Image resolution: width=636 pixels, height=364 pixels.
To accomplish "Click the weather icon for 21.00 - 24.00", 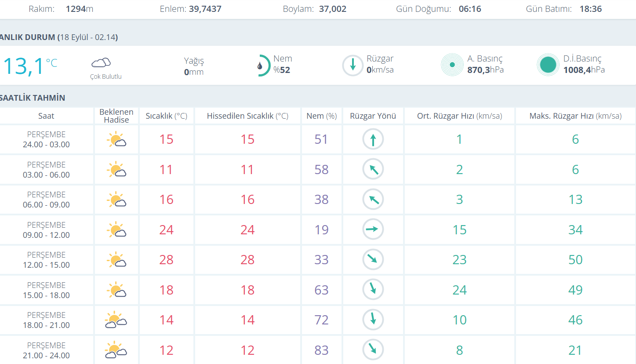I will pyautogui.click(x=116, y=350).
